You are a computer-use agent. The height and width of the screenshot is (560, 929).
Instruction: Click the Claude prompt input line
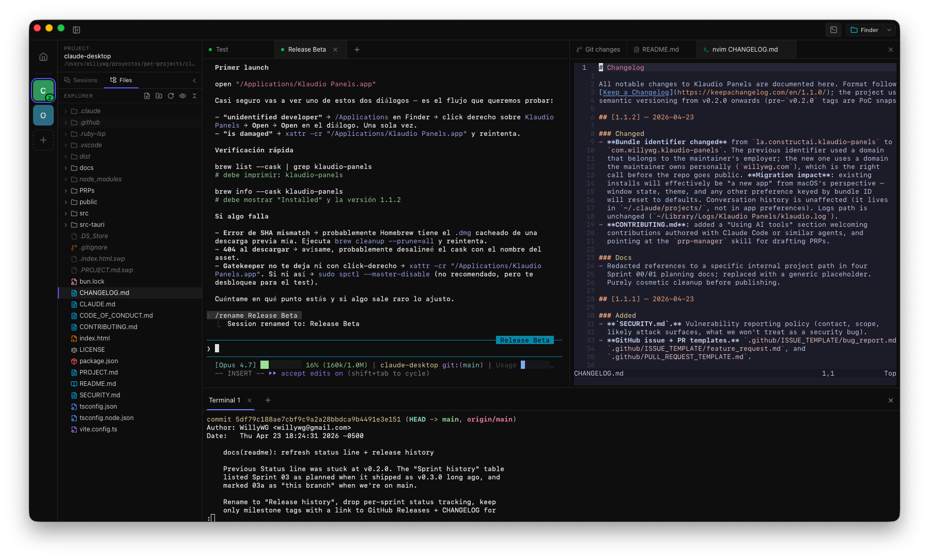[384, 349]
